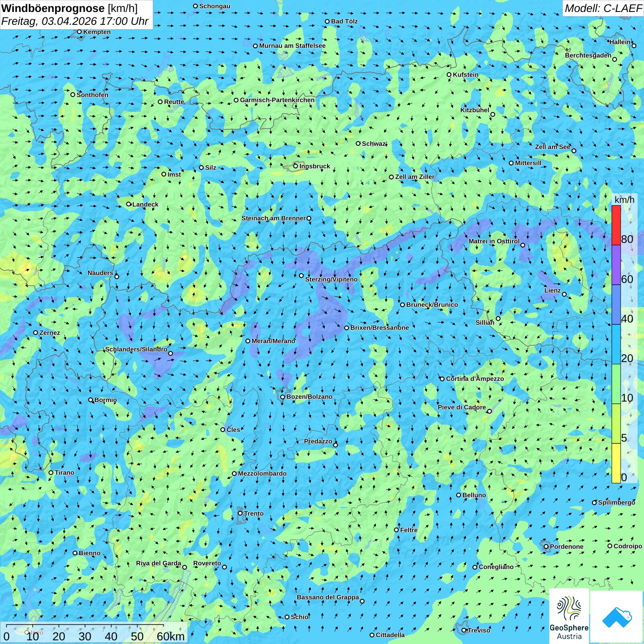Click the 'Schlanders/Silandro' label

click(x=136, y=349)
